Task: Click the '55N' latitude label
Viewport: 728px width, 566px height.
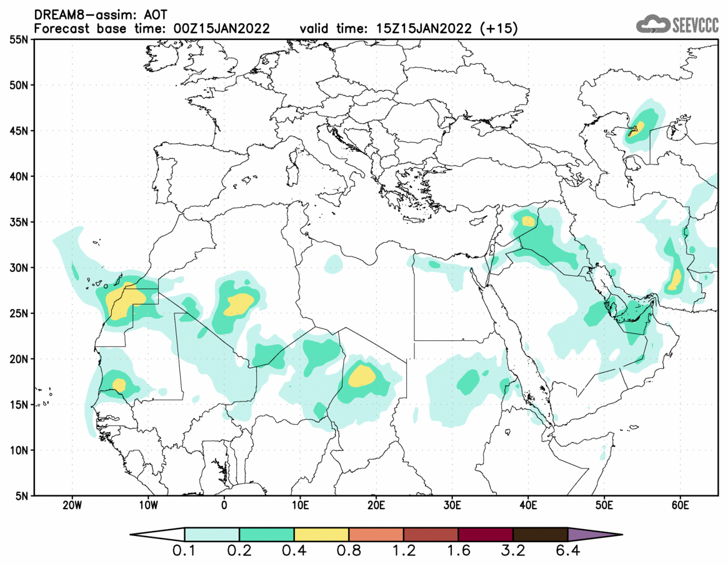Action: coord(19,40)
